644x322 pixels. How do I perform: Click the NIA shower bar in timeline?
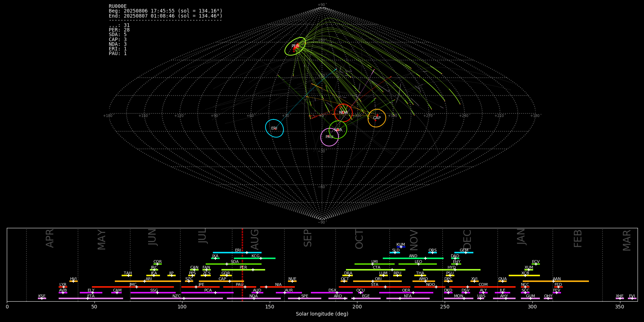pyautogui.click(x=278, y=287)
